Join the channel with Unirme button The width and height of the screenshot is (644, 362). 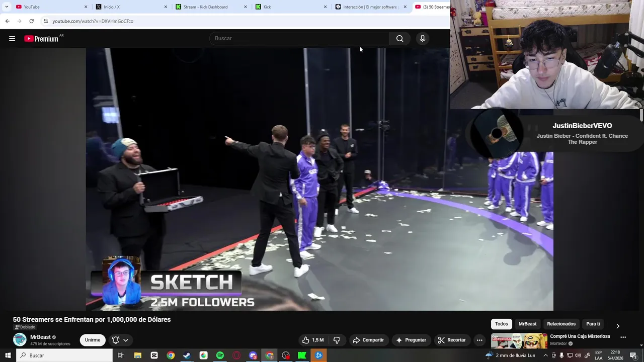pyautogui.click(x=93, y=340)
